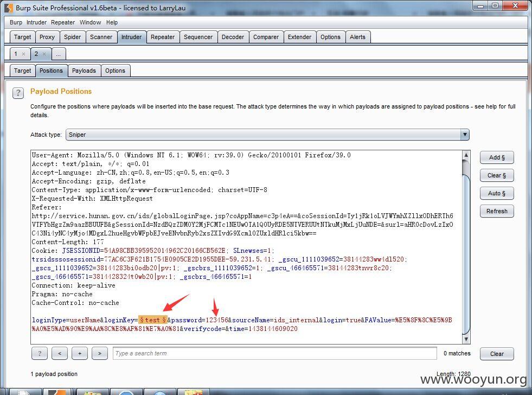
Task: Click the Add § button
Action: [x=497, y=157]
